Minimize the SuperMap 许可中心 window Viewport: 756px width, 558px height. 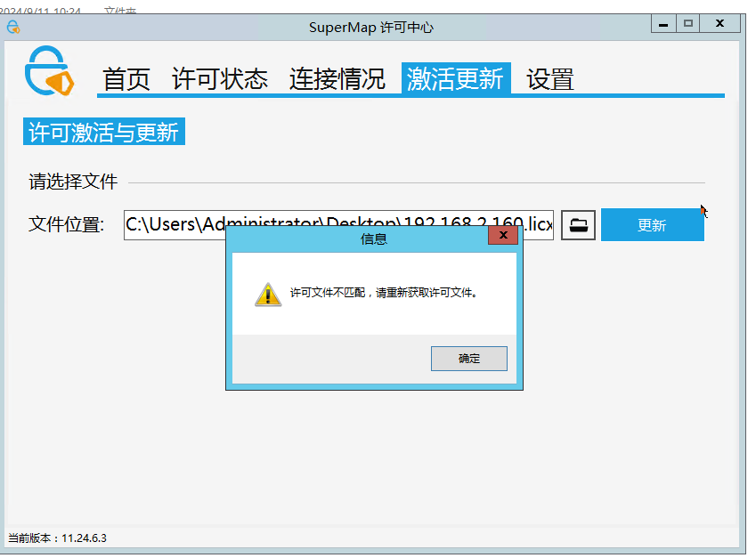[663, 24]
